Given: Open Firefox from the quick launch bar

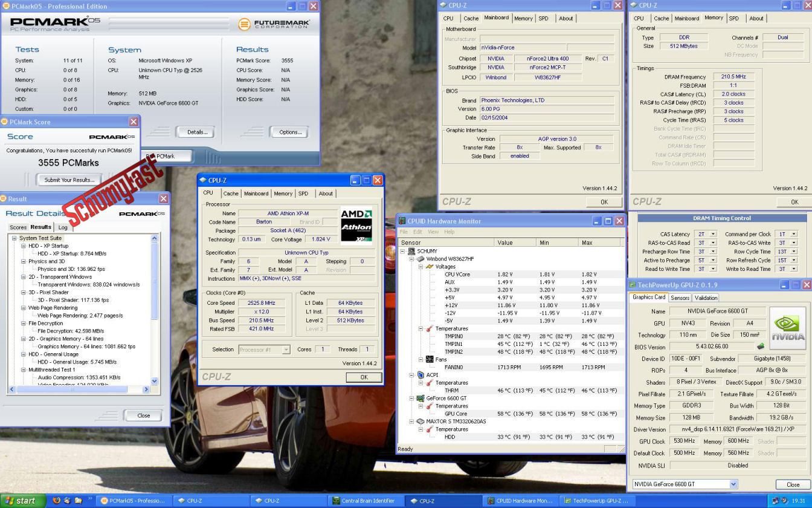Looking at the screenshot, I should pyautogui.click(x=57, y=501).
